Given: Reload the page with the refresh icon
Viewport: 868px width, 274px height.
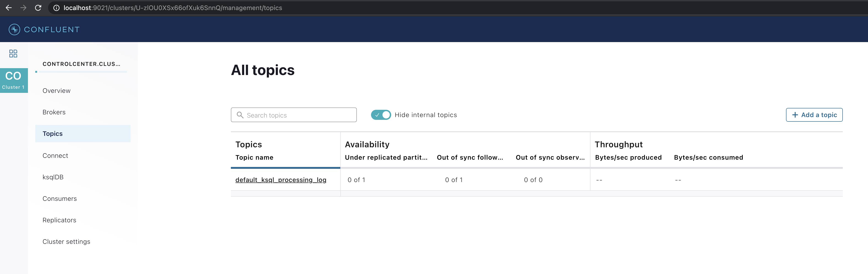Looking at the screenshot, I should pyautogui.click(x=38, y=8).
